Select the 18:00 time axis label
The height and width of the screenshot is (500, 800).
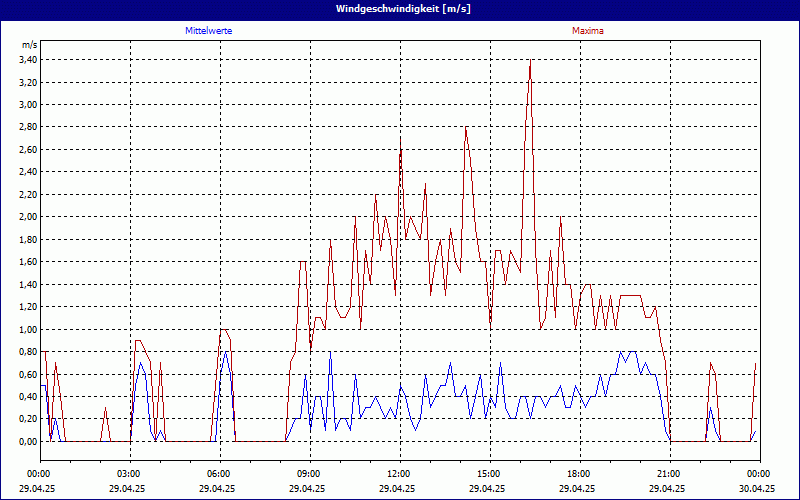(x=579, y=473)
